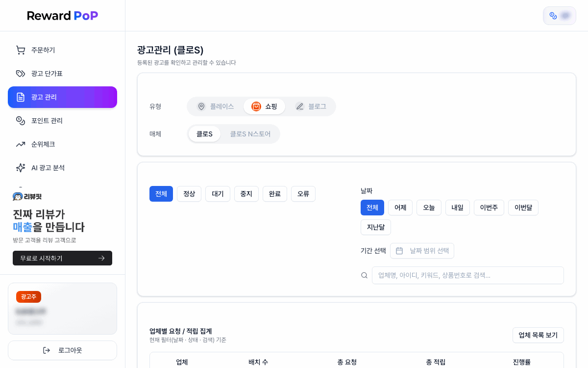Open 순위체크 page
Screen dimensions: 588x368
pyautogui.click(x=62, y=144)
